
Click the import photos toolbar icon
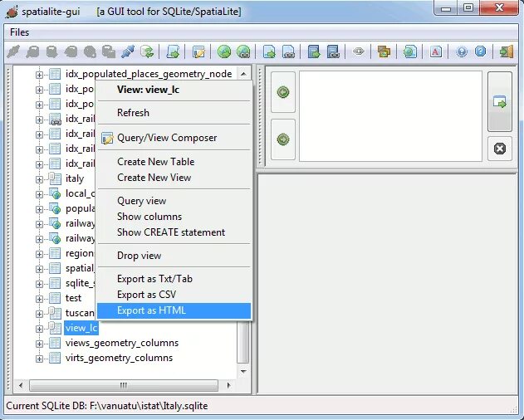click(384, 51)
